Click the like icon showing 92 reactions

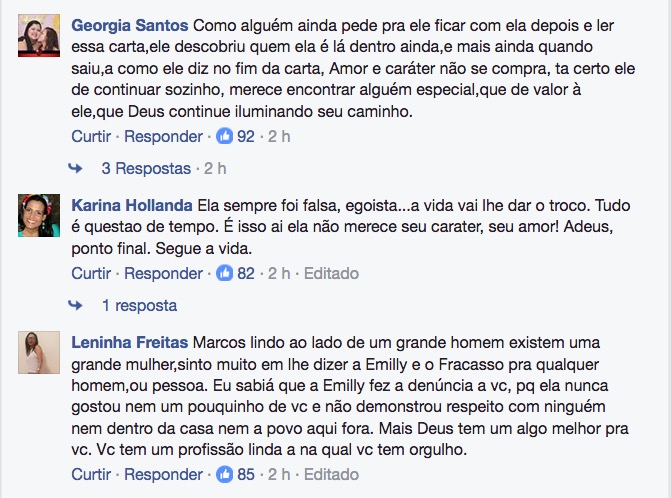pyautogui.click(x=224, y=136)
